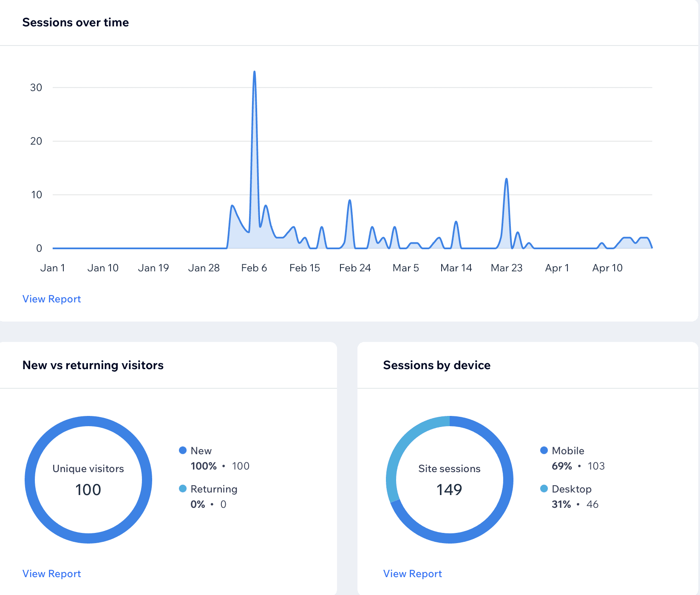Click the 'Jan 10' axis label
Screen dimensions: 700x595
(103, 268)
